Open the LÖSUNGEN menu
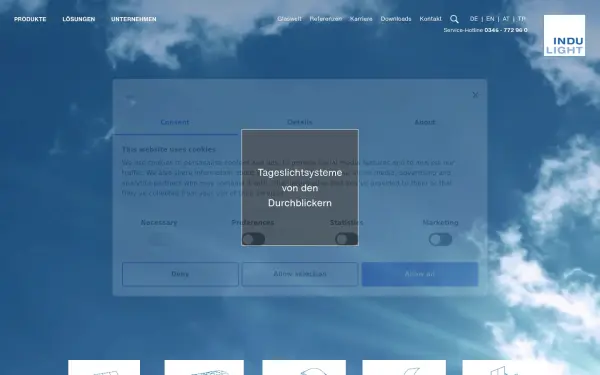This screenshot has width=600, height=375. (79, 19)
